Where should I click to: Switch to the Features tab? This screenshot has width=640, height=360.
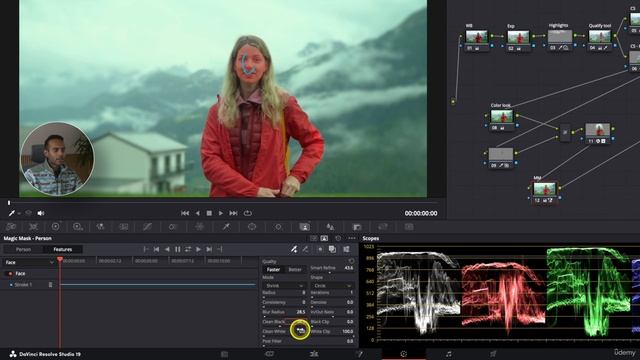[x=62, y=249]
